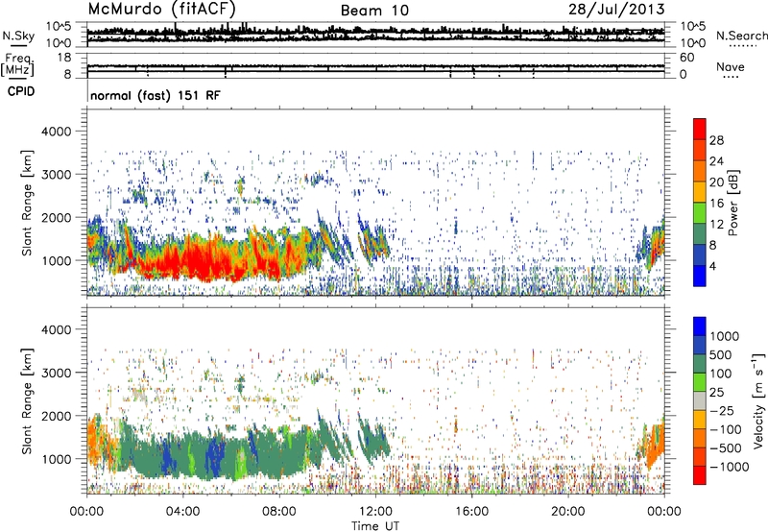Click the −500 label on Velocity color bar
Viewport: 768px width, 532px height.
[x=726, y=448]
